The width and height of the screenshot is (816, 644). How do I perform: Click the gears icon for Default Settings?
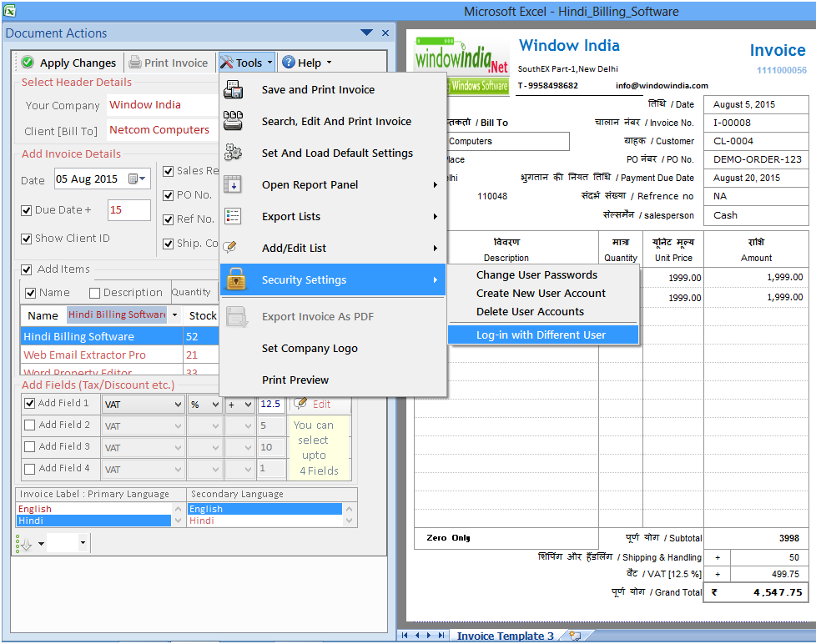click(233, 153)
